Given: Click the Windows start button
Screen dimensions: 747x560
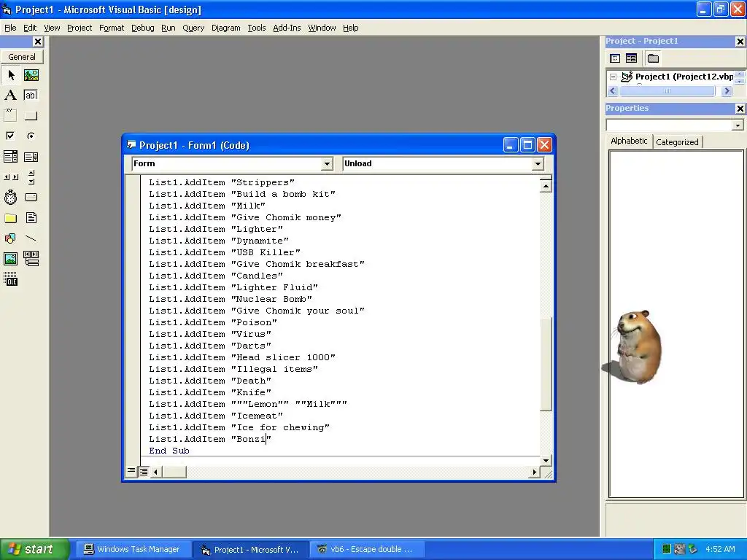Looking at the screenshot, I should click(x=34, y=549).
